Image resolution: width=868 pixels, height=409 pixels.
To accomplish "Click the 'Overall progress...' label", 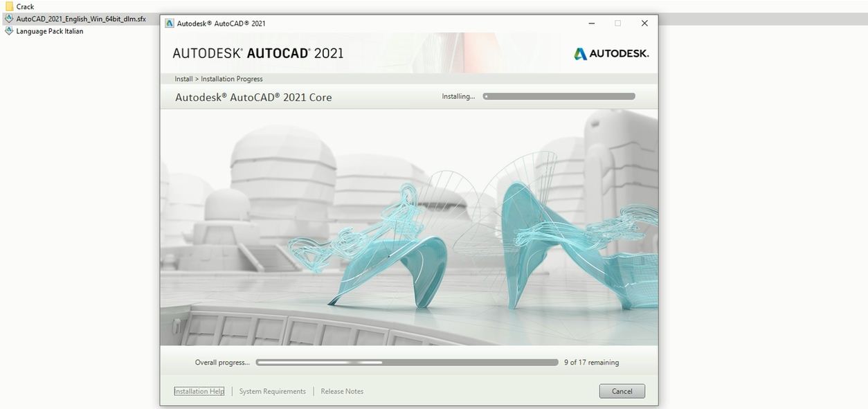I will pos(222,363).
